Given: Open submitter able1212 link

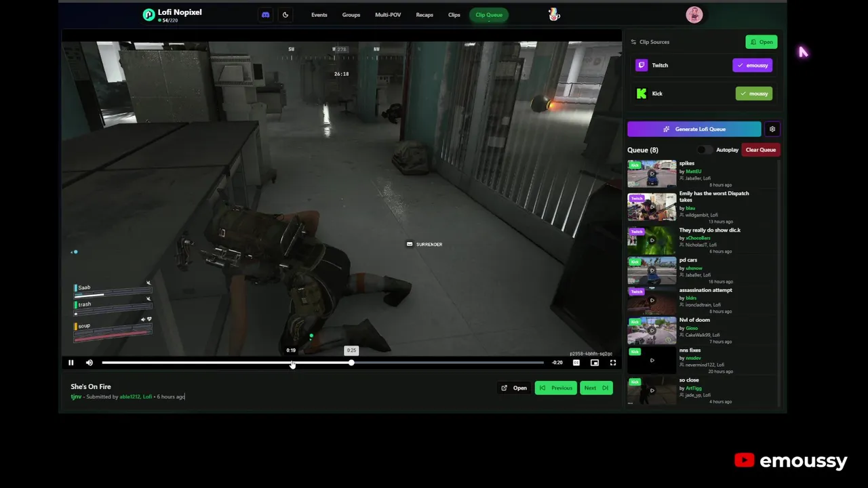Looking at the screenshot, I should click(130, 396).
